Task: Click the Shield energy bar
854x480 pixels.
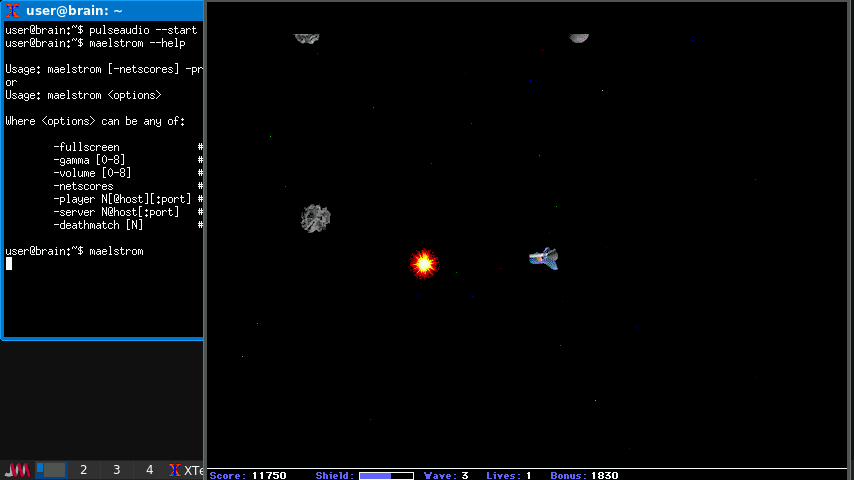Action: [386, 476]
